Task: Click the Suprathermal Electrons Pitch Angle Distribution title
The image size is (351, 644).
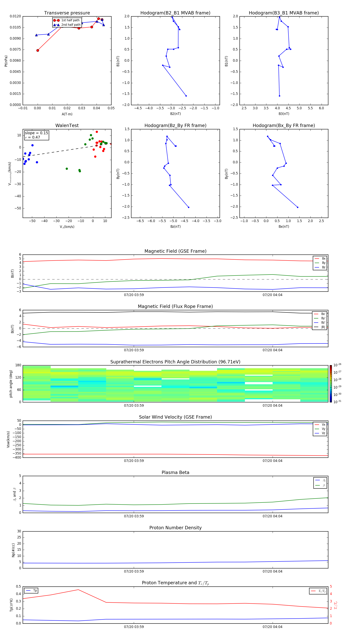Action: pyautogui.click(x=175, y=362)
